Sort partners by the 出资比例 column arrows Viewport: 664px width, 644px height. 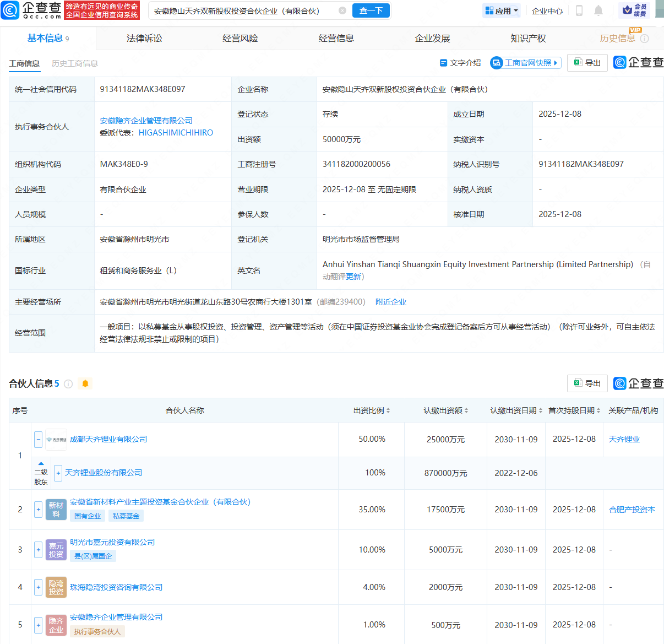389,410
